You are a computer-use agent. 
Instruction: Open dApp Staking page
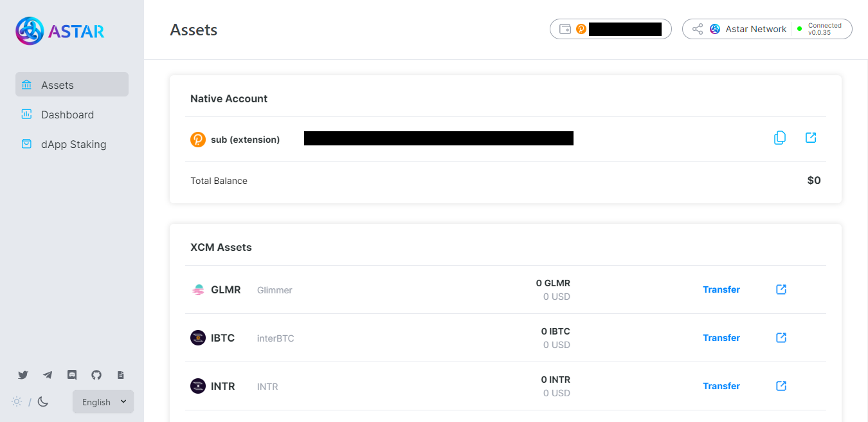click(x=73, y=144)
